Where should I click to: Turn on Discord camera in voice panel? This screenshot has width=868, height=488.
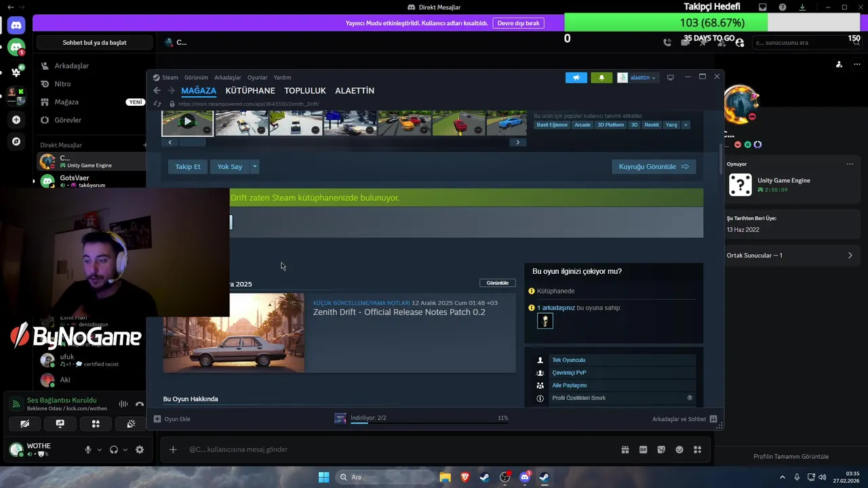[24, 424]
